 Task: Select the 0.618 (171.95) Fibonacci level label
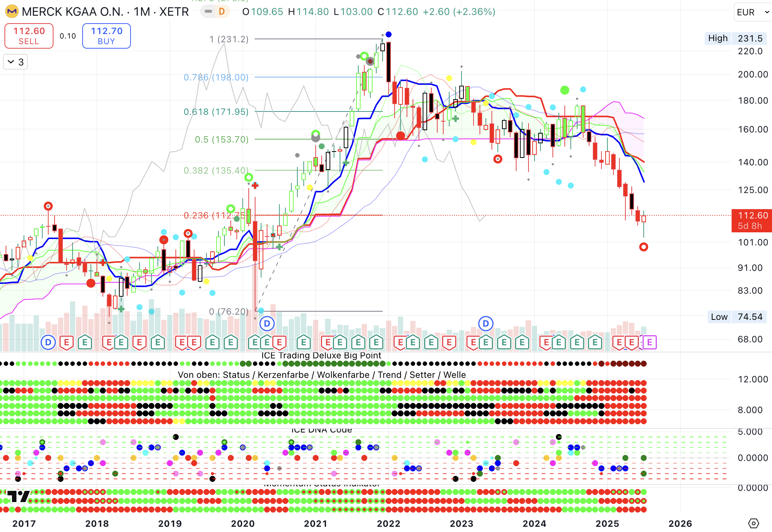click(216, 111)
